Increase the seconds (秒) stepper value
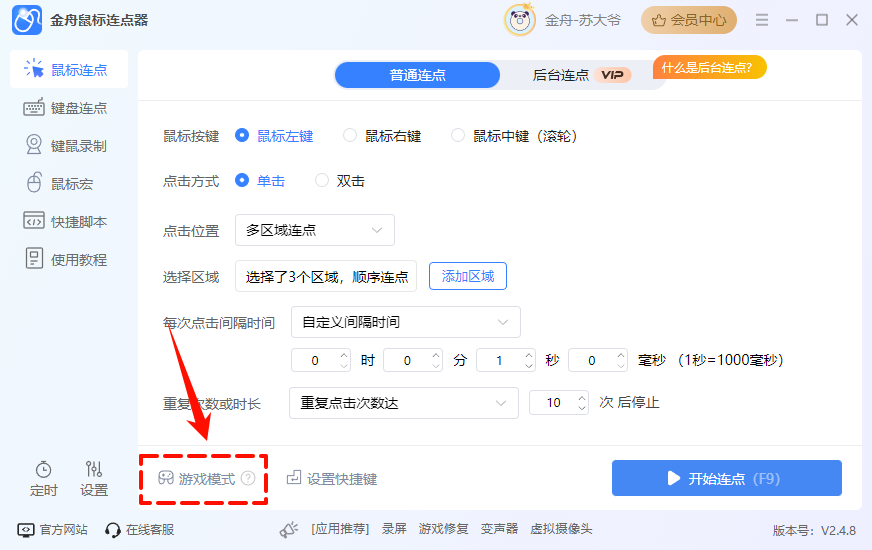Viewport: 872px width, 550px height. [529, 354]
